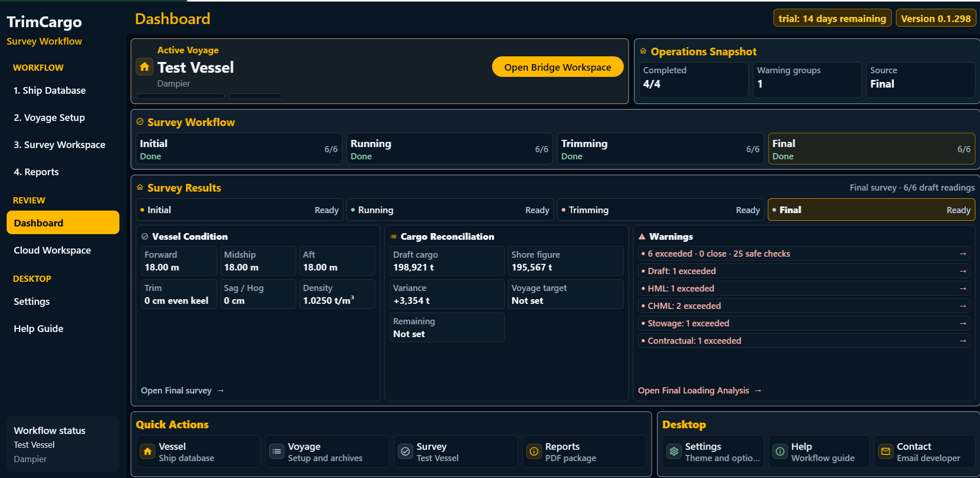
Task: Click the Help workflow guide icon
Action: (x=780, y=451)
